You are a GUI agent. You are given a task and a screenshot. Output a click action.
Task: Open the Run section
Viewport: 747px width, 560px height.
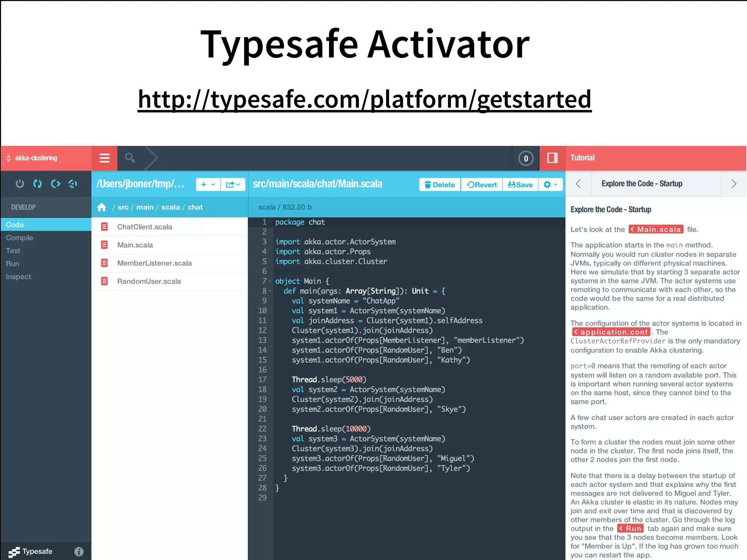click(12, 264)
